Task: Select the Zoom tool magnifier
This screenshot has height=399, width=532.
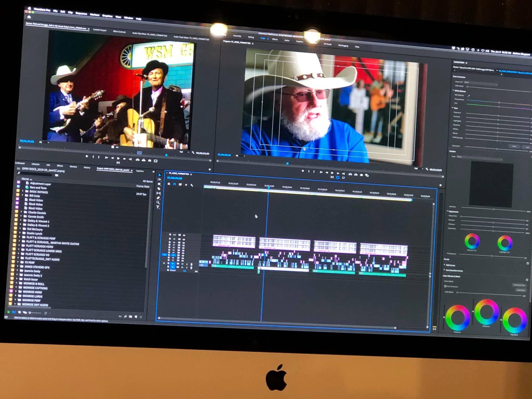Action: [x=158, y=203]
